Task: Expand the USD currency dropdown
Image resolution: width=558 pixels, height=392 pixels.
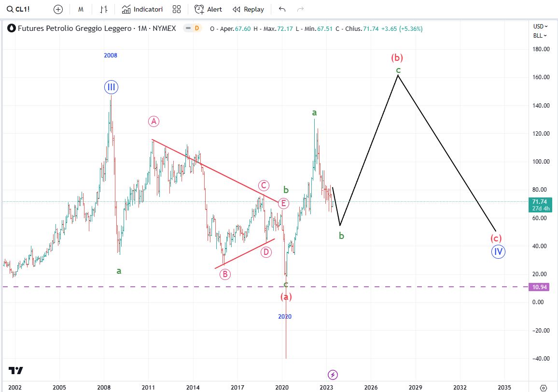Action: 540,27
